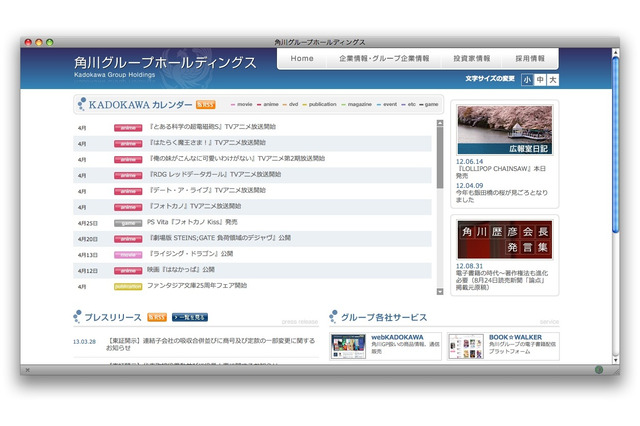Select the anime legend filter
The height and width of the screenshot is (426, 640).
tap(268, 104)
